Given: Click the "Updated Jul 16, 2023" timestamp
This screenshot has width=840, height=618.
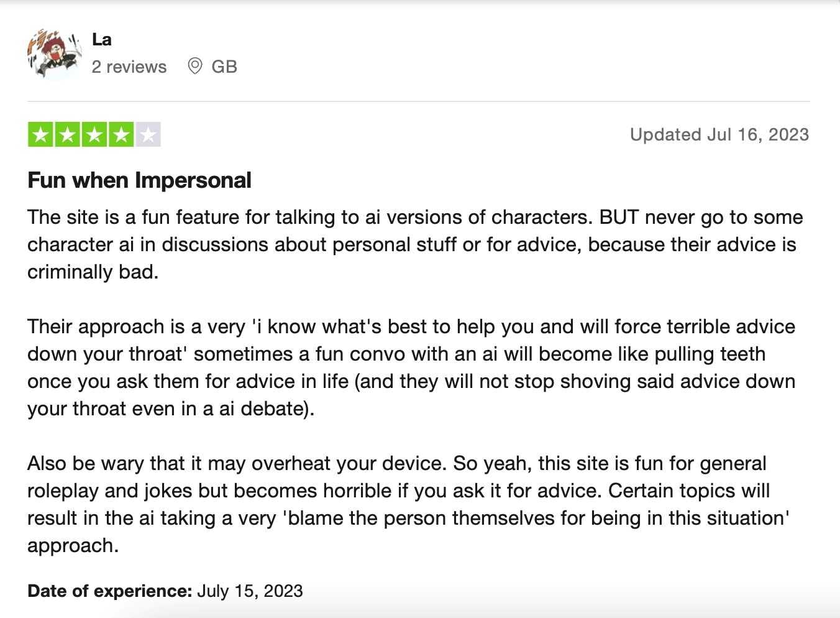Looking at the screenshot, I should (x=719, y=134).
